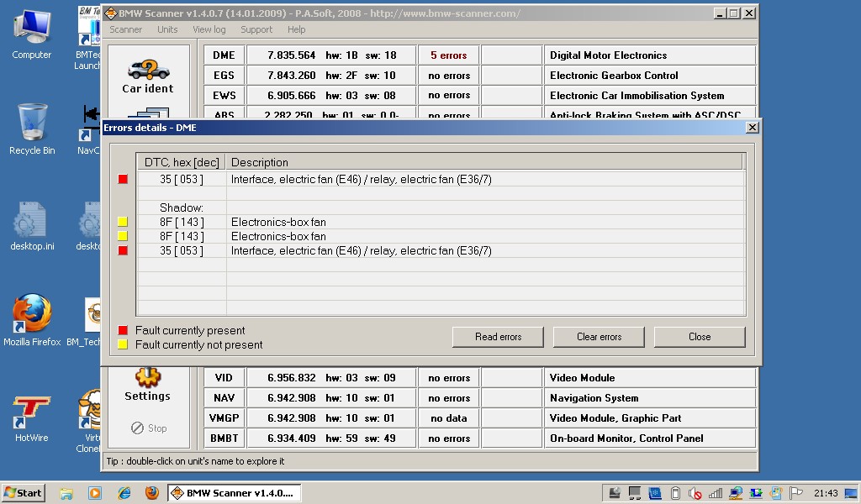
Task: Click the 'Video Module, Graphic Part' cell
Action: [x=650, y=417]
